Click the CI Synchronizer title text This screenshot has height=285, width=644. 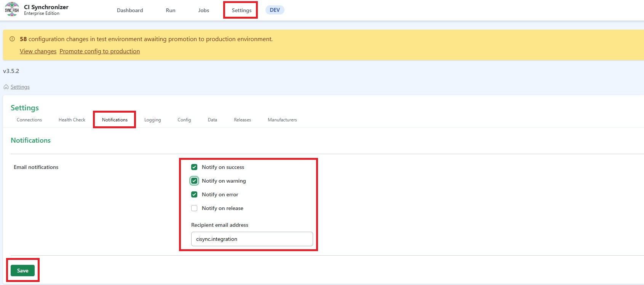pos(46,7)
